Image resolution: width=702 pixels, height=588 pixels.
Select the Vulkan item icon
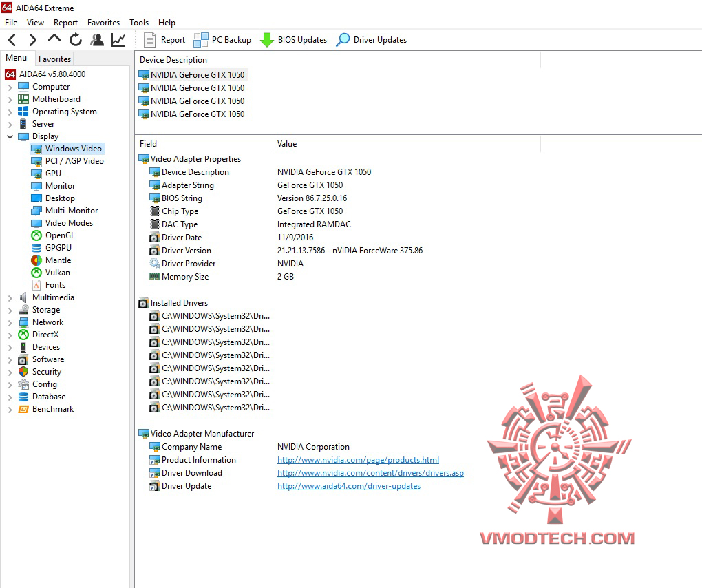[x=36, y=273]
